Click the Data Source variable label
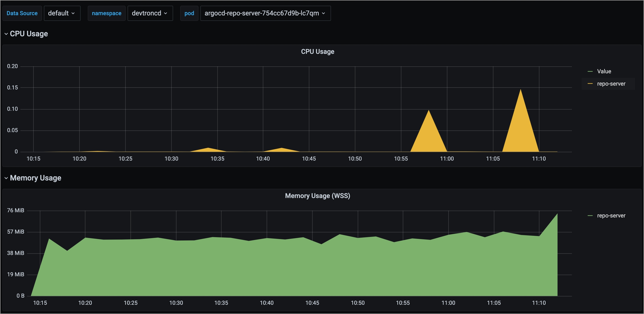 [x=22, y=13]
